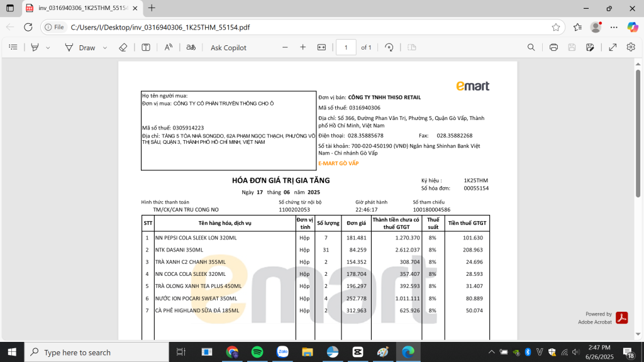Open CapCut from the taskbar

[x=358, y=352]
